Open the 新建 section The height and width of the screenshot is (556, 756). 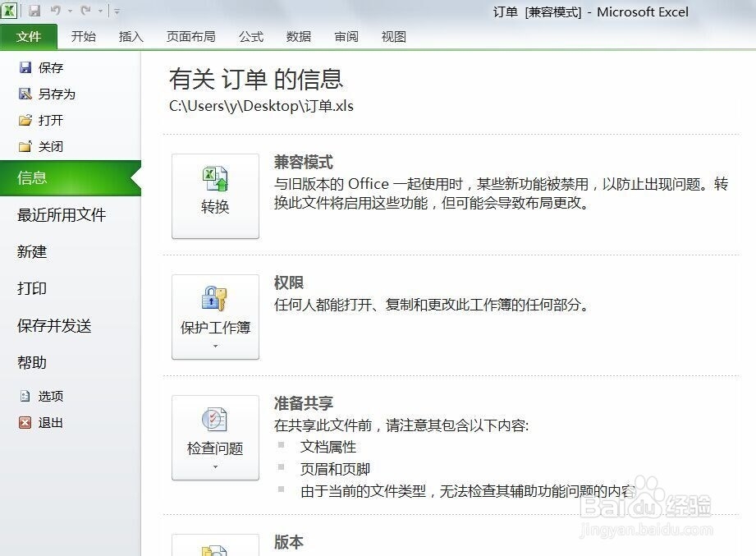click(x=32, y=251)
